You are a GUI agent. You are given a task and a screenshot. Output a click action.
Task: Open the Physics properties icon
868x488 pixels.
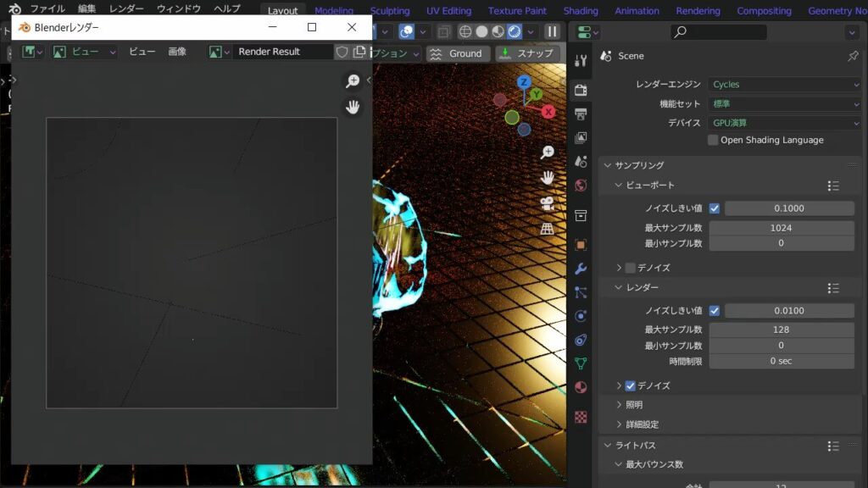[581, 316]
